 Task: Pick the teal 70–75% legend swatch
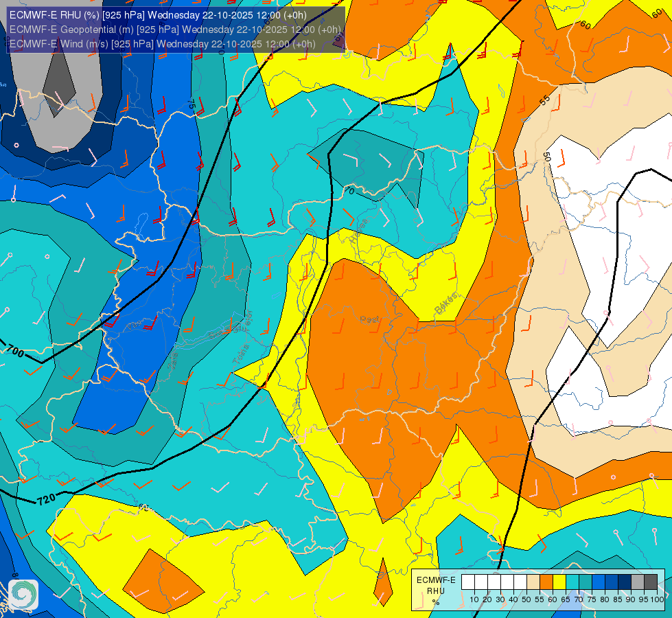586,582
